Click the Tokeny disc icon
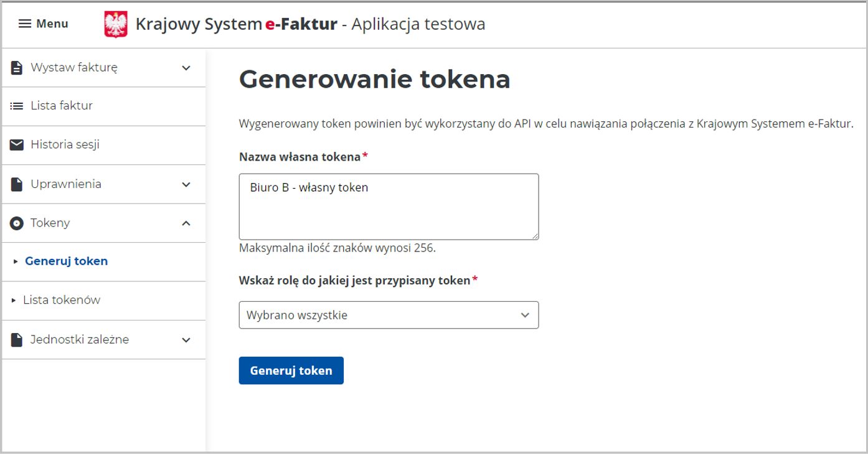The image size is (868, 455). [x=17, y=223]
